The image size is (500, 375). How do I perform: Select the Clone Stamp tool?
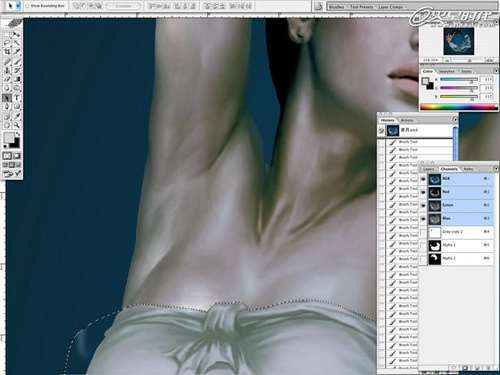click(x=7, y=70)
